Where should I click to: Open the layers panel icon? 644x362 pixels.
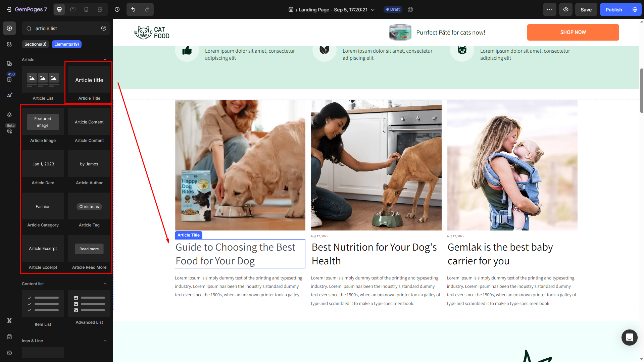pyautogui.click(x=9, y=115)
